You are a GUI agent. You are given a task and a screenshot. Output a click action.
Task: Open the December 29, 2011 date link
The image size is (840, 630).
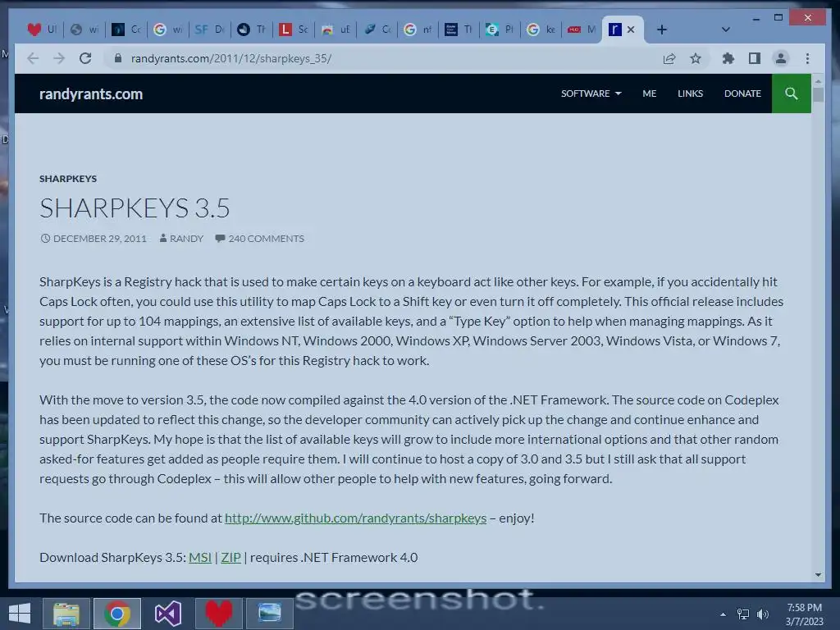[99, 239]
